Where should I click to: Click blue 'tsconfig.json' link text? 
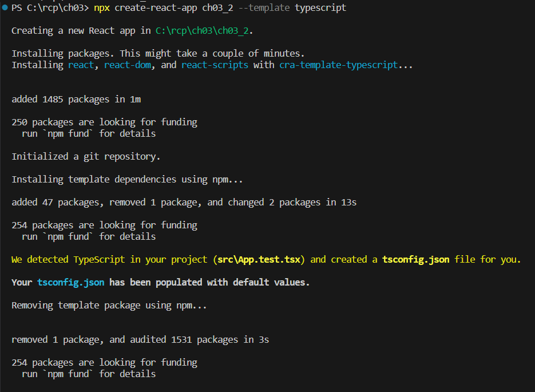point(70,283)
